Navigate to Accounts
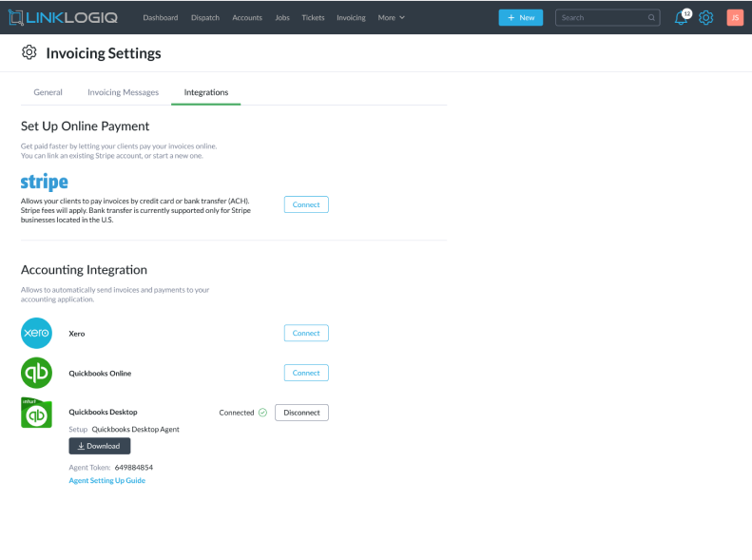 tap(247, 18)
